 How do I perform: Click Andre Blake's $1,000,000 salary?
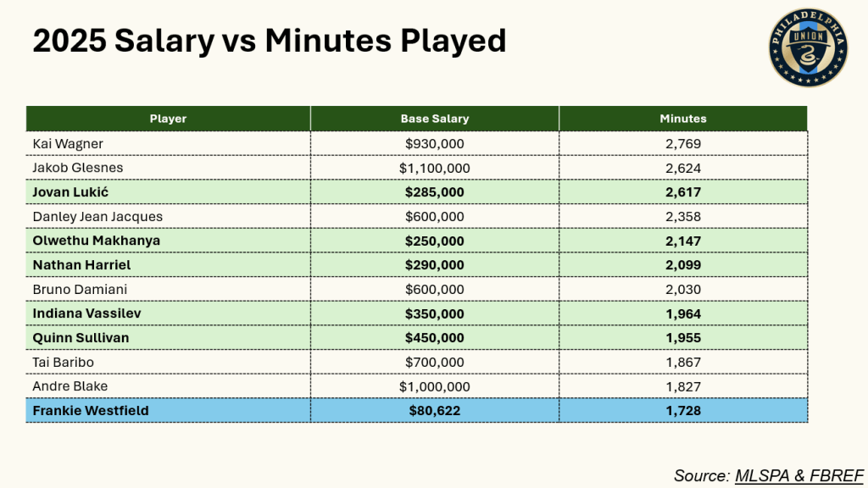[434, 386]
